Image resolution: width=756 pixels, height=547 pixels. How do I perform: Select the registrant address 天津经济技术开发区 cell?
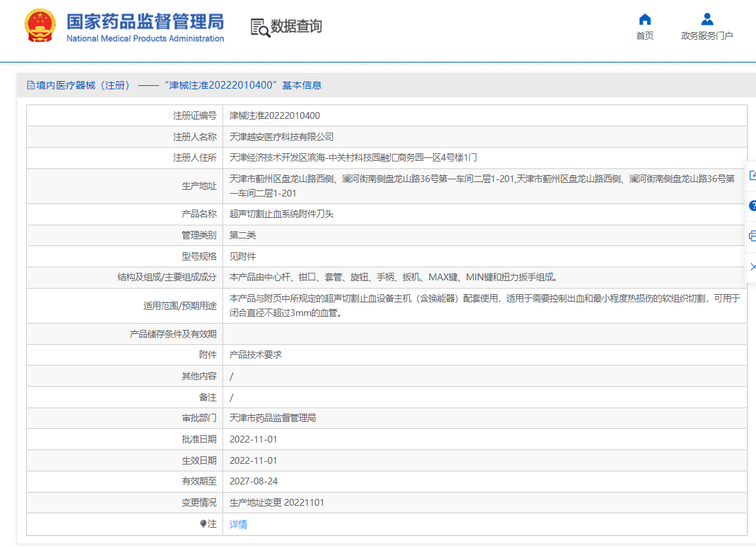pyautogui.click(x=353, y=158)
